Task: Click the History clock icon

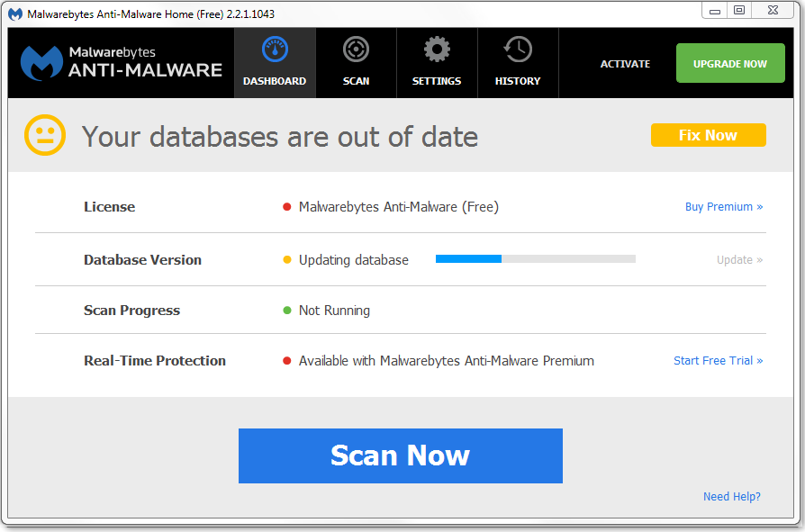Action: pos(518,50)
